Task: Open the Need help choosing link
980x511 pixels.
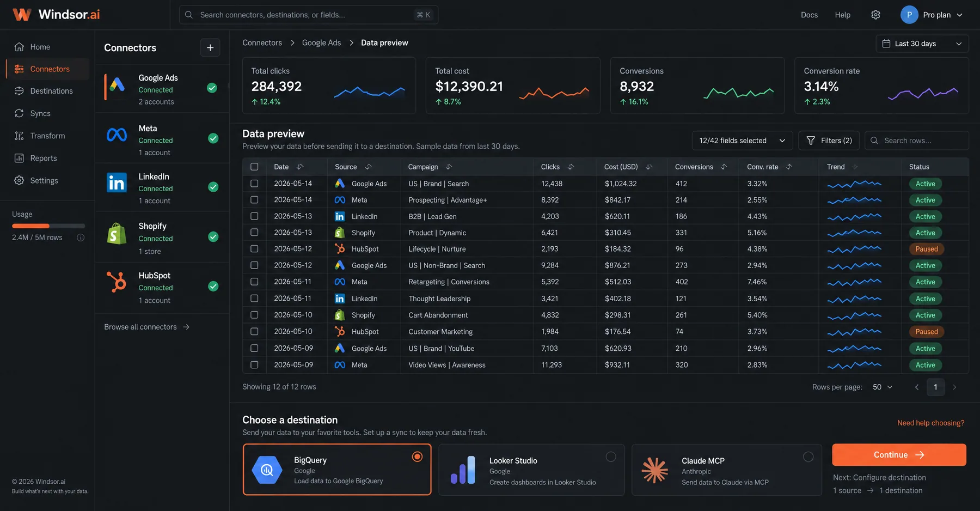Action: click(x=930, y=423)
